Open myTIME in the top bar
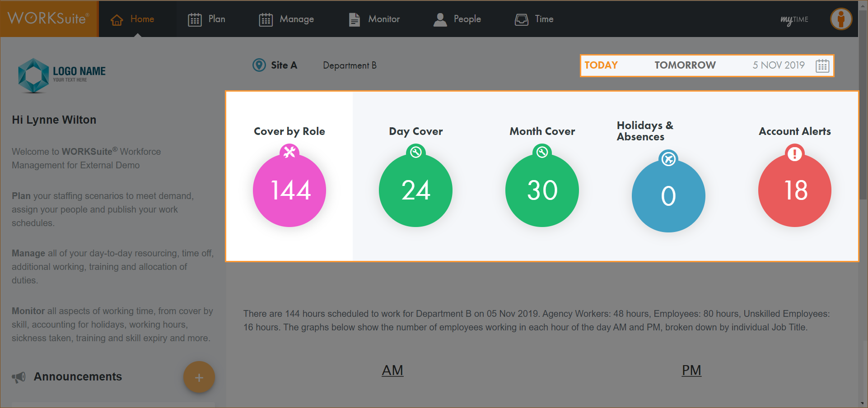868x408 pixels. click(x=794, y=19)
